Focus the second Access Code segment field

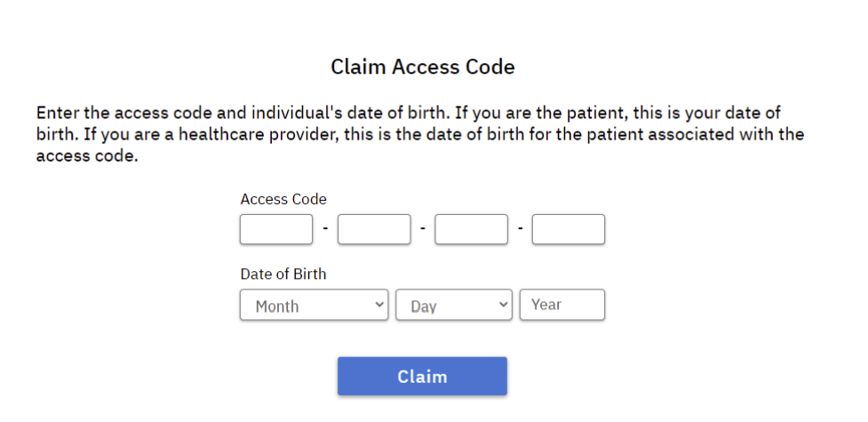pyautogui.click(x=374, y=229)
